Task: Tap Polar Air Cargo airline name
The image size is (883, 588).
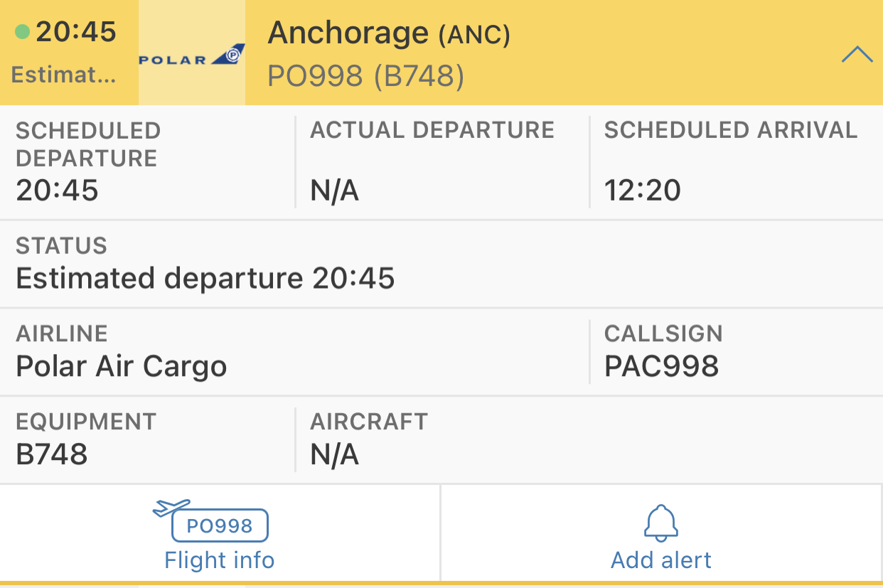Action: coord(122,367)
